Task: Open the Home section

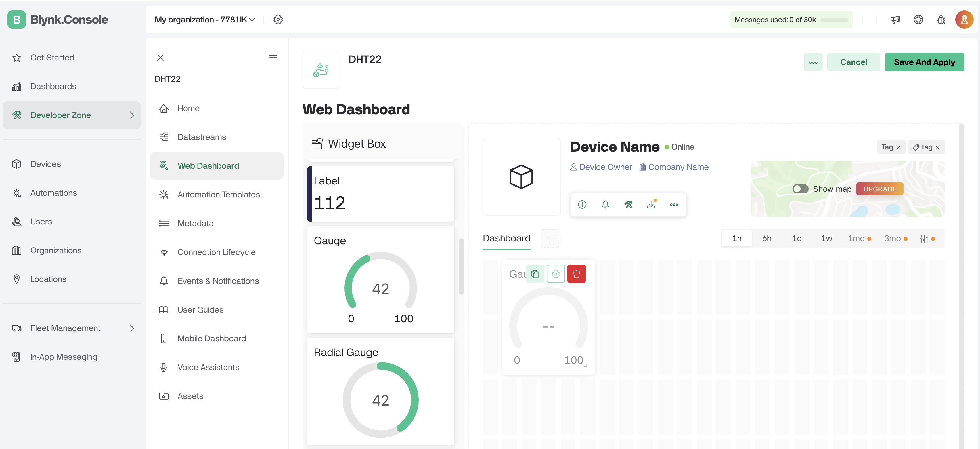Action: 217,108
